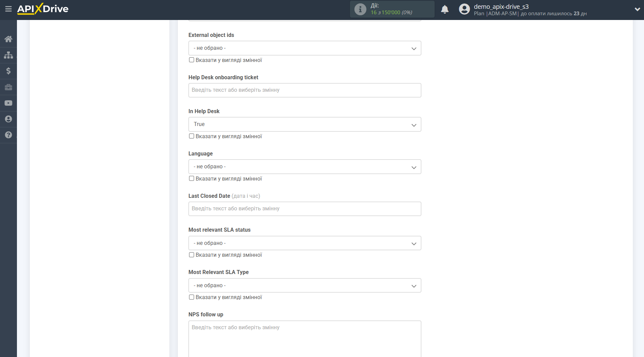Click the Most relevant SLA status label
Viewport: 644px width, 357px height.
(220, 230)
